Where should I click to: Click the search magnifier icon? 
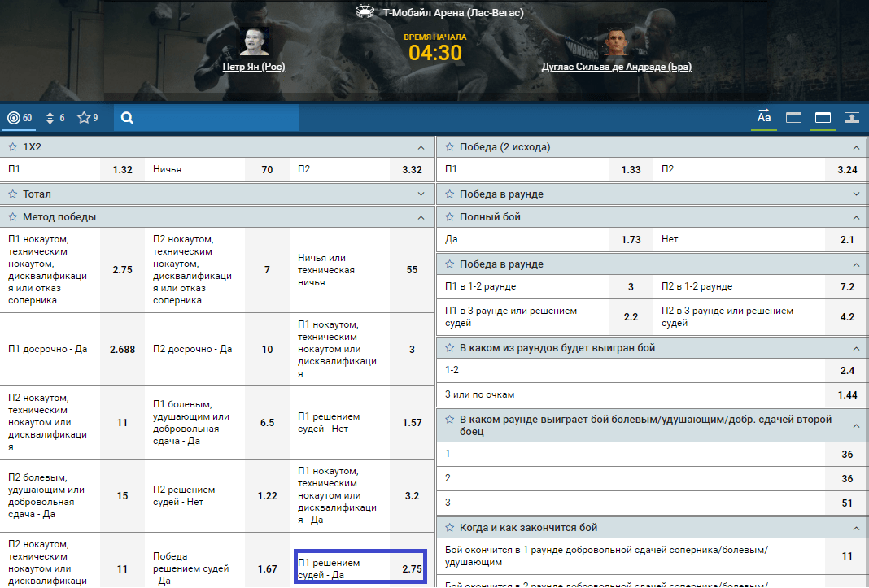pyautogui.click(x=127, y=118)
